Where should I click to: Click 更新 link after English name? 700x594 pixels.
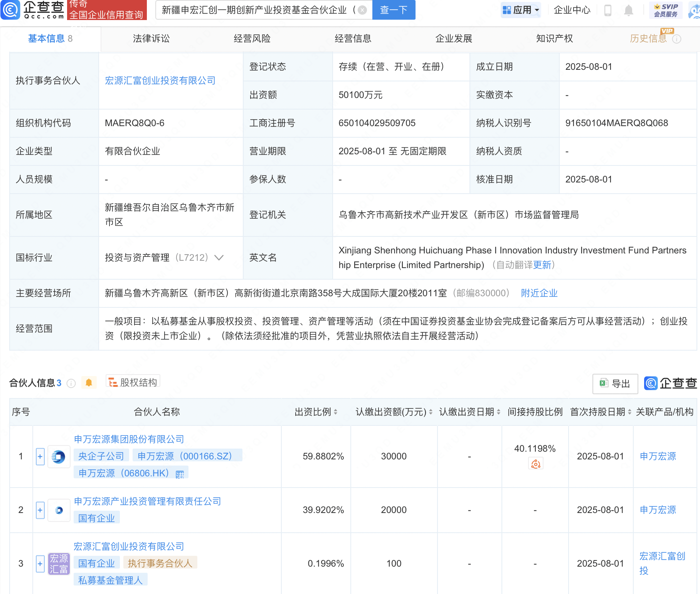(542, 265)
